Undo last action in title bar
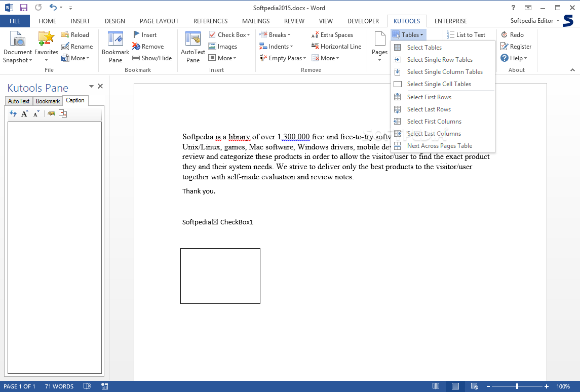Image resolution: width=580 pixels, height=392 pixels. [x=53, y=8]
